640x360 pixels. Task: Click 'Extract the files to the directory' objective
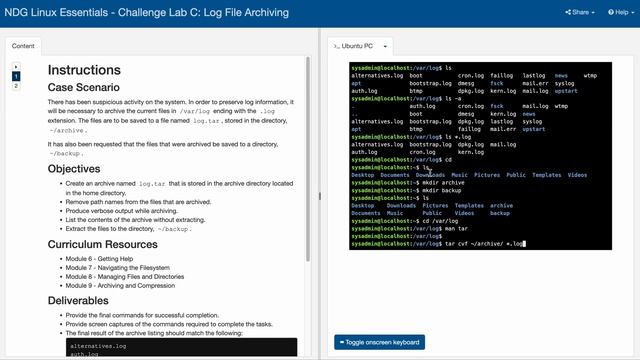[x=129, y=229]
